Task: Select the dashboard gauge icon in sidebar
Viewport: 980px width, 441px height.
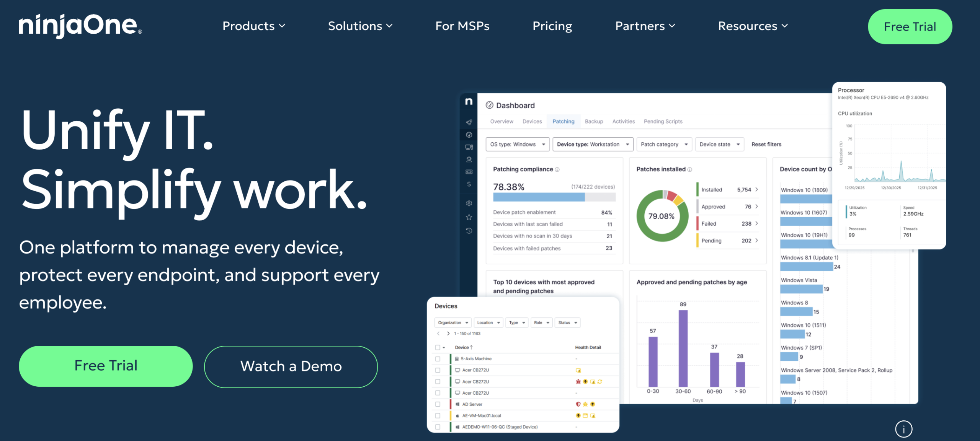Action: tap(469, 135)
